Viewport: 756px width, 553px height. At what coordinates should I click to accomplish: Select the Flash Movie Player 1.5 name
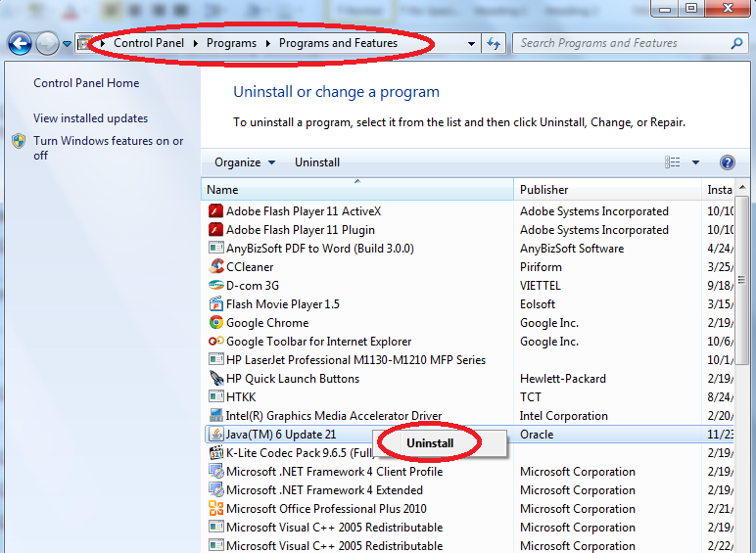click(283, 304)
